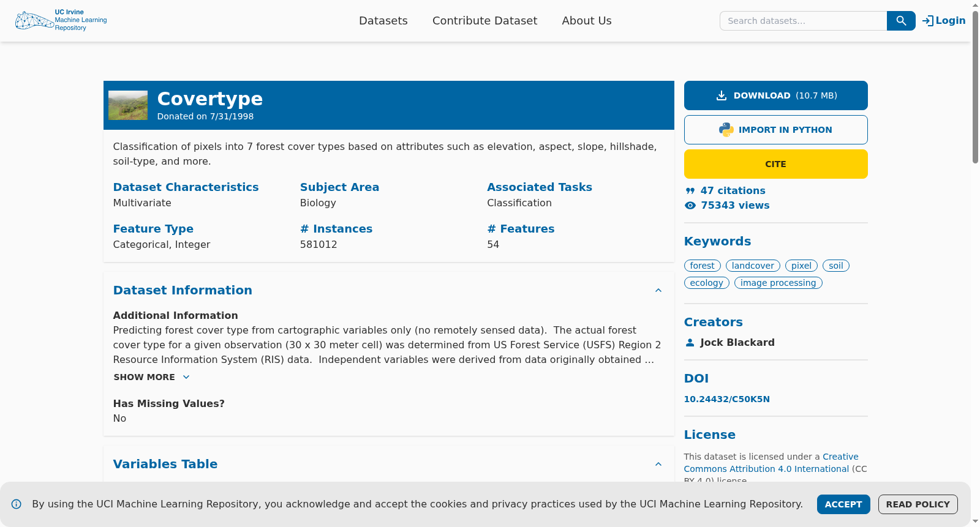Select the ecology keyword tag
The height and width of the screenshot is (527, 980).
[x=707, y=283]
